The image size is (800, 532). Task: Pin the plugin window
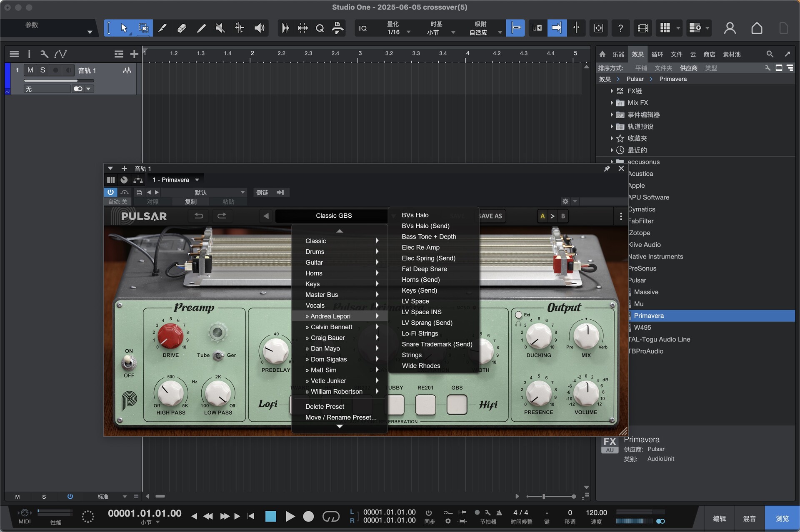click(607, 169)
